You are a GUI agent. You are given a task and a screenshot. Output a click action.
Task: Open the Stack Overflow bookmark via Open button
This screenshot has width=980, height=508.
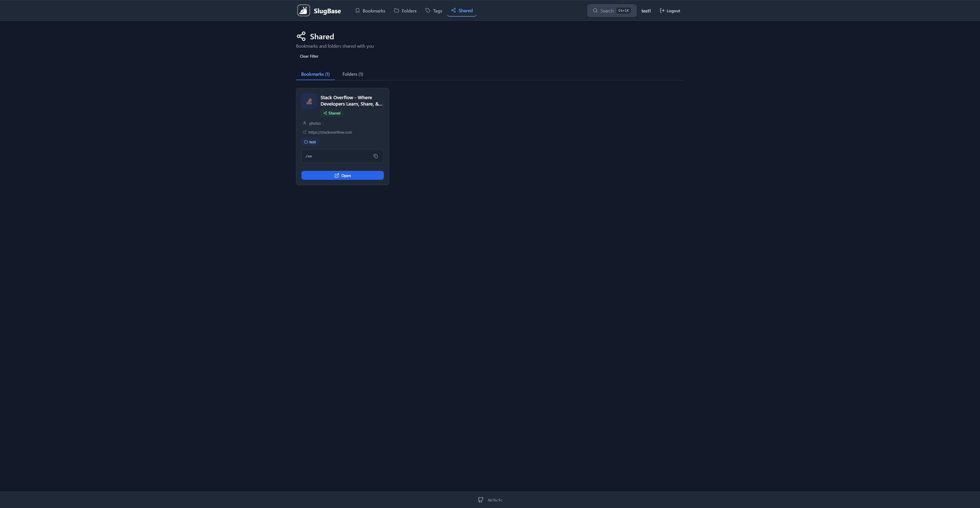(x=342, y=175)
